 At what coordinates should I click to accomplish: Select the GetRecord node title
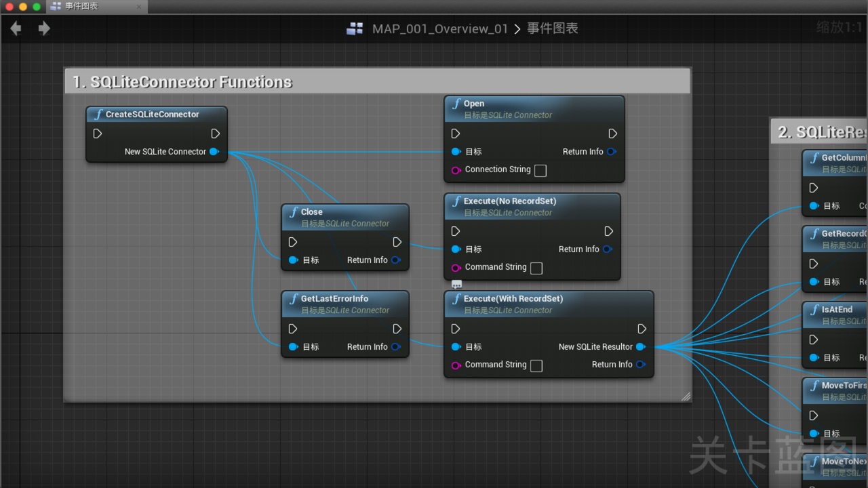pyautogui.click(x=844, y=234)
